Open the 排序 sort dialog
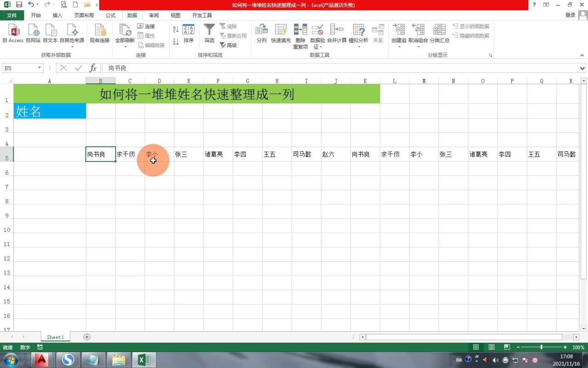588x368 pixels. [188, 34]
